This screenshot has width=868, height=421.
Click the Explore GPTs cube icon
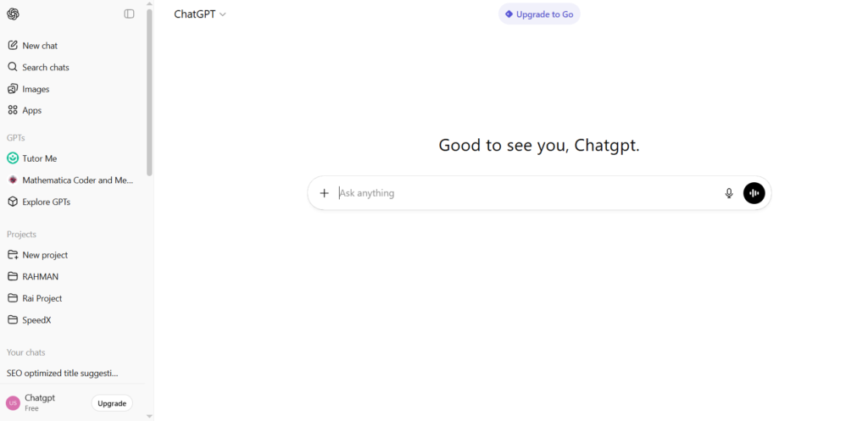(13, 202)
